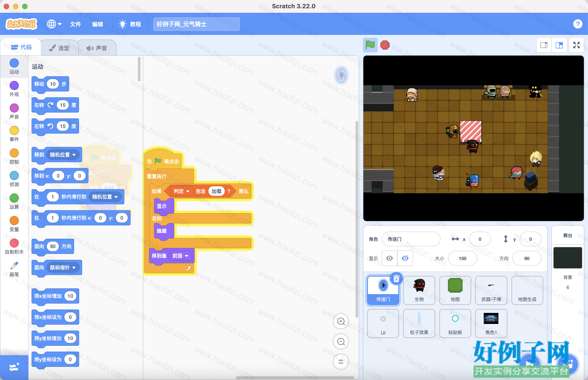Open the 编辑 edit menu
This screenshot has width=588, height=380.
(x=97, y=24)
